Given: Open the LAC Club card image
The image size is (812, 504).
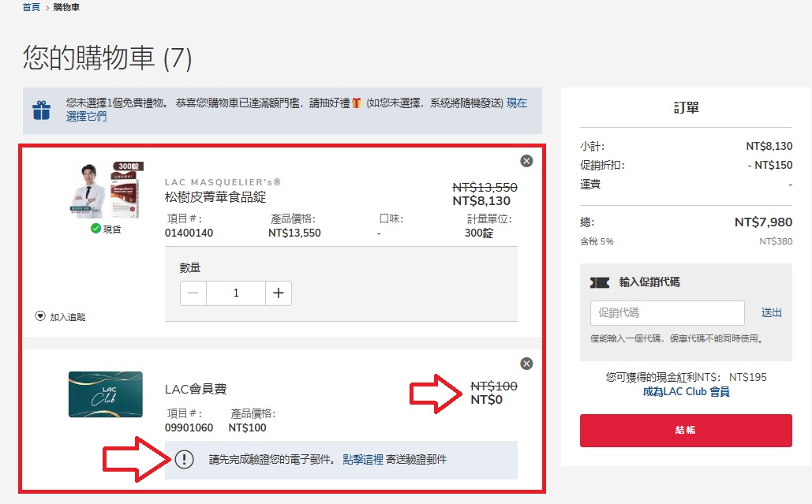Looking at the screenshot, I should pos(106,394).
